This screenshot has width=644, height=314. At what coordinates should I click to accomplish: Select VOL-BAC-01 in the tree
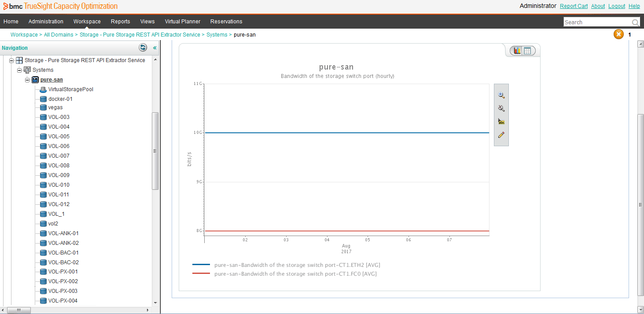(63, 253)
